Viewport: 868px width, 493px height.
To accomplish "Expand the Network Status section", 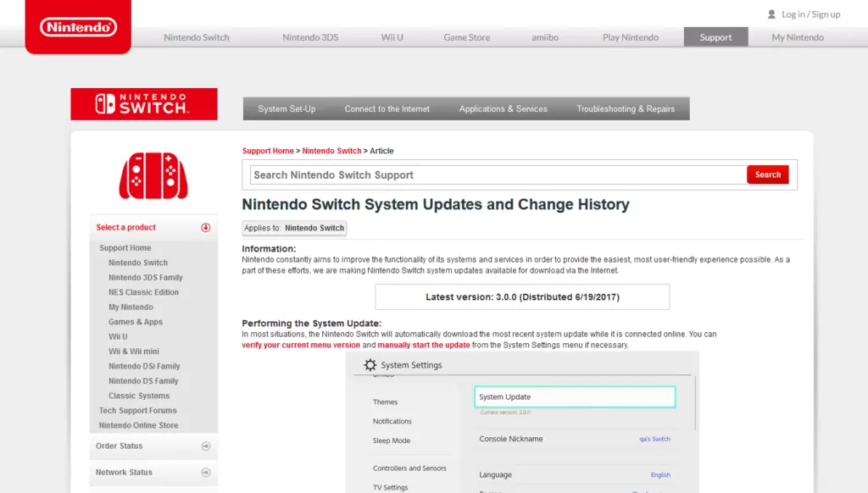I will (x=153, y=473).
